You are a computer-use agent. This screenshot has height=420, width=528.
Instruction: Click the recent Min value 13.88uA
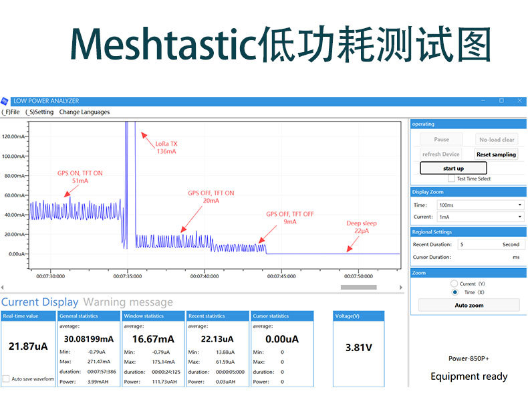pyautogui.click(x=225, y=352)
